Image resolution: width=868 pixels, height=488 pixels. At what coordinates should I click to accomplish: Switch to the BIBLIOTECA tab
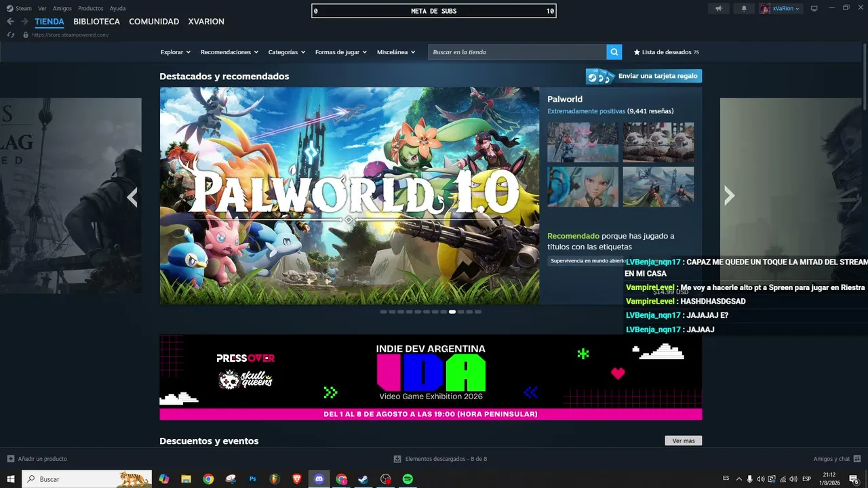pos(96,22)
